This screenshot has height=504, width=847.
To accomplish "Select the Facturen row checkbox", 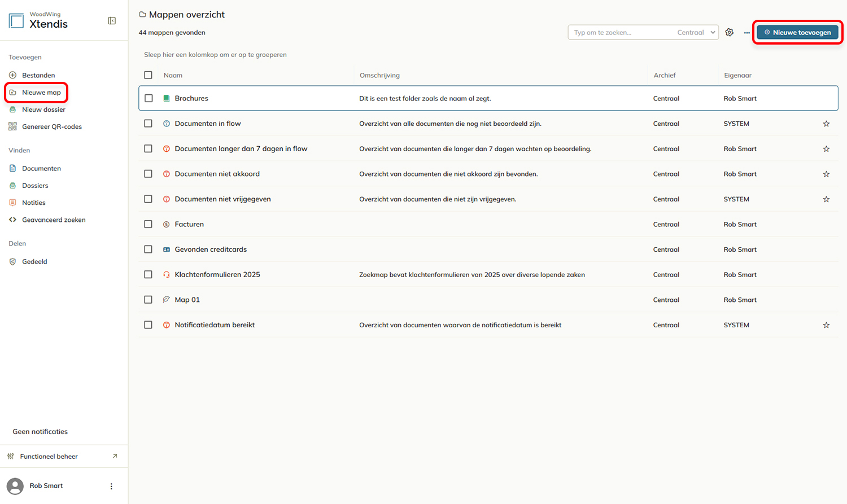I will click(148, 224).
